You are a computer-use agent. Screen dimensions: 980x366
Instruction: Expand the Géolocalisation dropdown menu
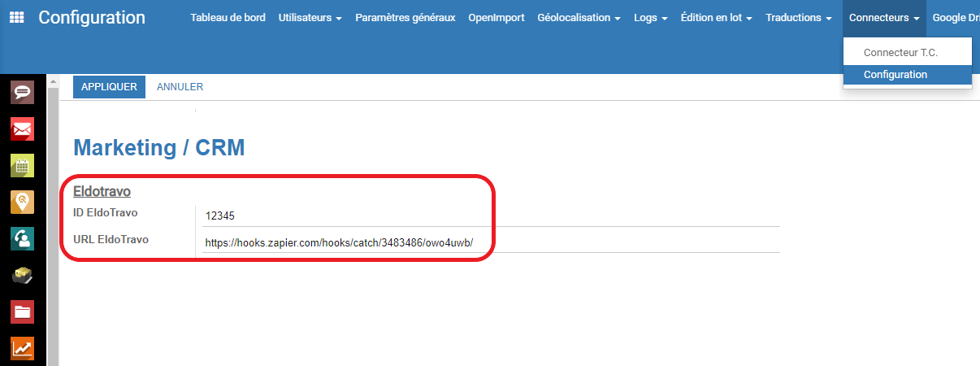[579, 17]
